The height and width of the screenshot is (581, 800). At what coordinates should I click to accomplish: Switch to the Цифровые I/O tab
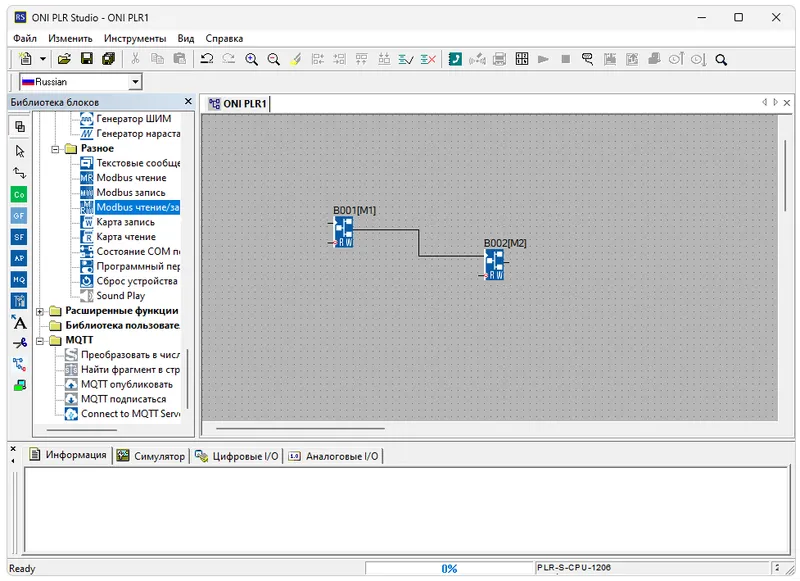coord(237,456)
